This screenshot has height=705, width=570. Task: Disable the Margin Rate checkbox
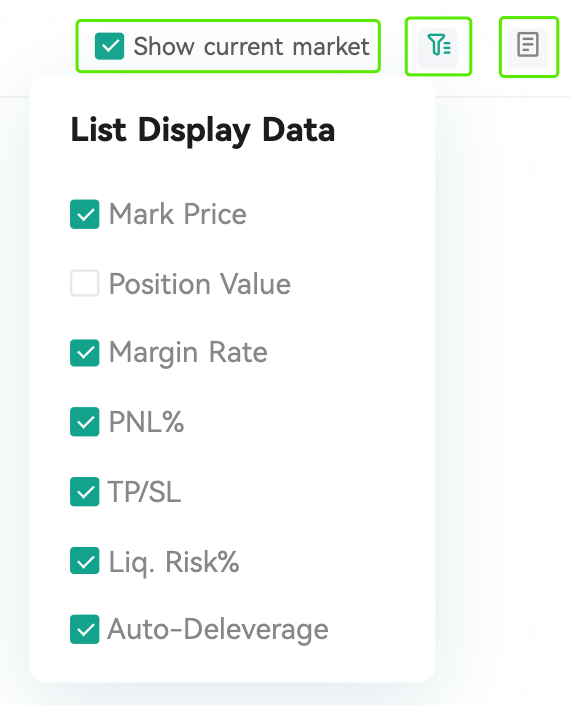[x=85, y=352]
